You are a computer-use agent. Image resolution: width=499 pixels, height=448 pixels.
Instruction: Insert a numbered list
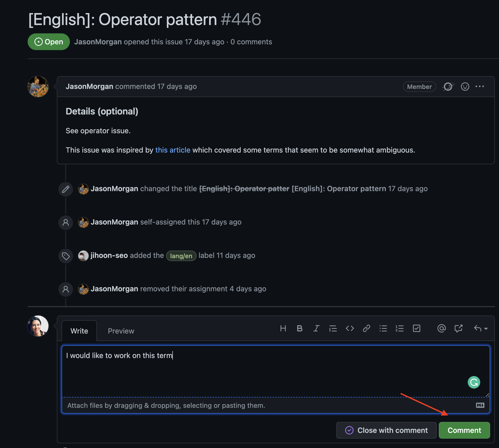[399, 328]
